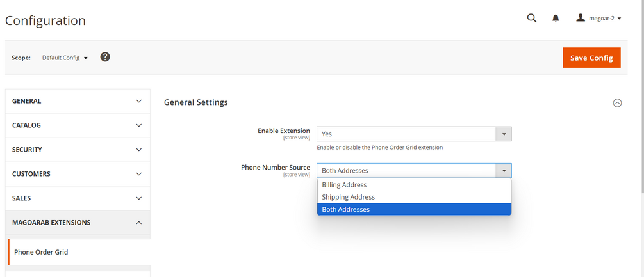Expand the GENERAL configuration tab
This screenshot has width=644, height=277.
click(x=78, y=101)
